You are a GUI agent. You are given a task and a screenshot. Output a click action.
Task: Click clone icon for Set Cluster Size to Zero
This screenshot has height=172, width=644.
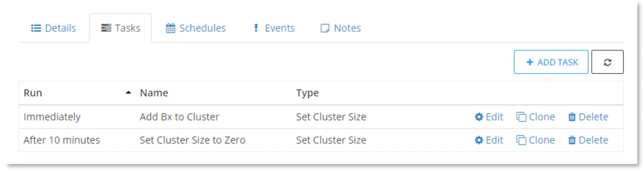coord(521,140)
